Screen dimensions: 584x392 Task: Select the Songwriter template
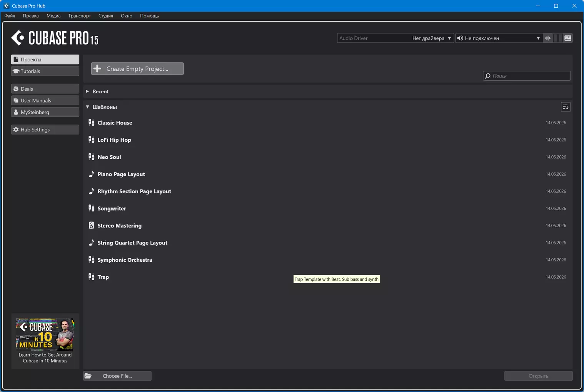[112, 208]
